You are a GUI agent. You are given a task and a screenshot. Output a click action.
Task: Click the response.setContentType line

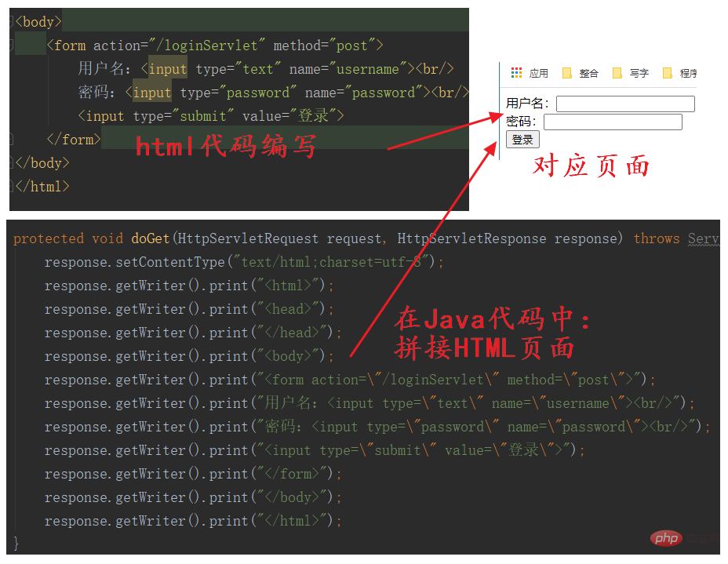(244, 262)
